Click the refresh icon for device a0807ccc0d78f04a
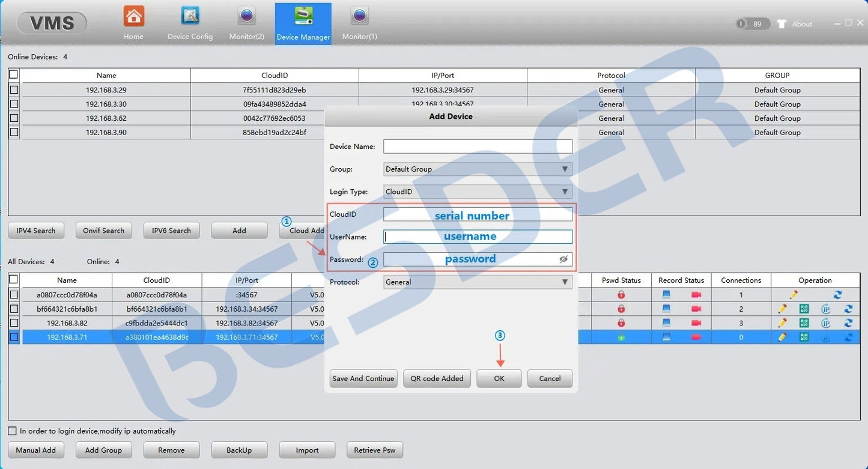 (x=837, y=295)
